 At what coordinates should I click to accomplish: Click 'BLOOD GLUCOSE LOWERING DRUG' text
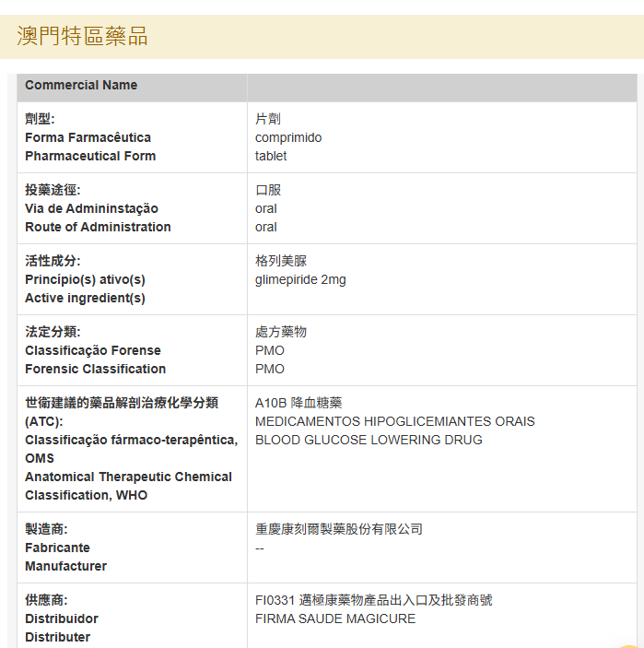[369, 440]
